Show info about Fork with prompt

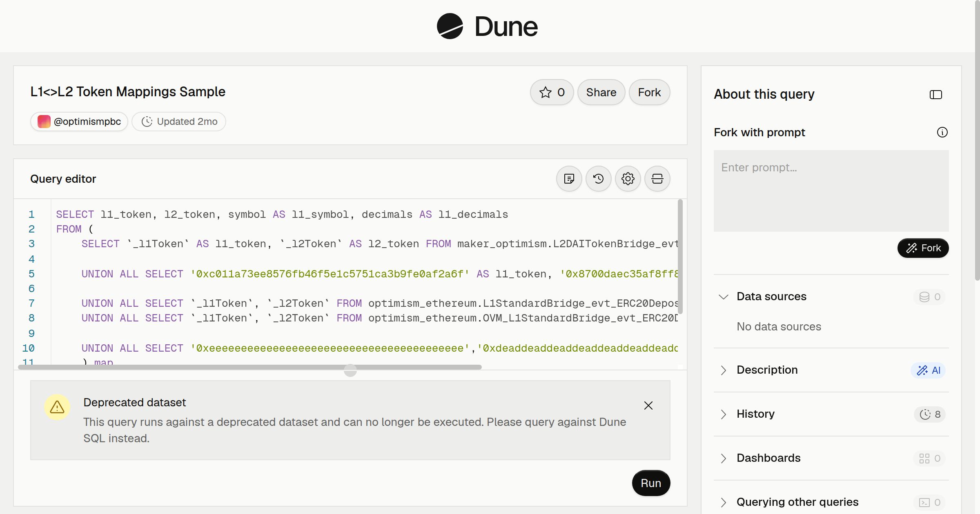942,132
